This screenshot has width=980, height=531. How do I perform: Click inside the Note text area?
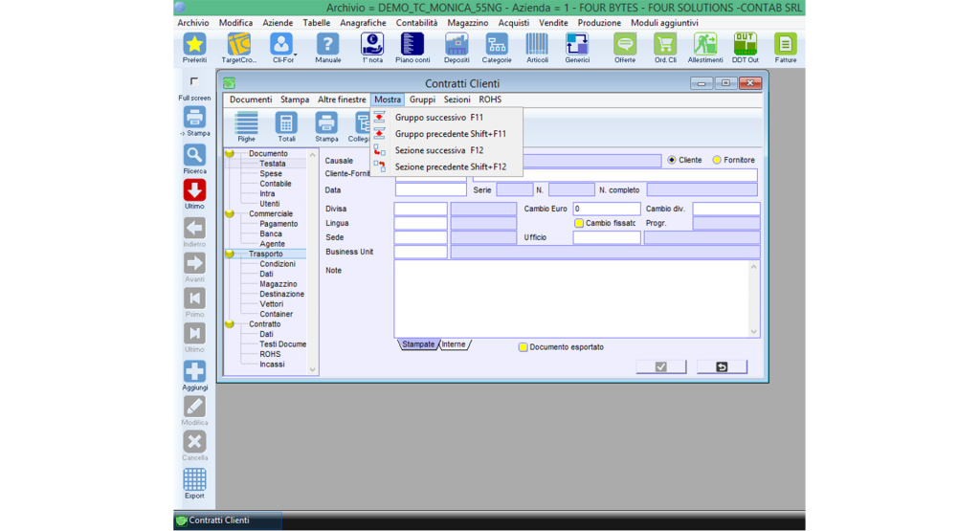point(571,299)
